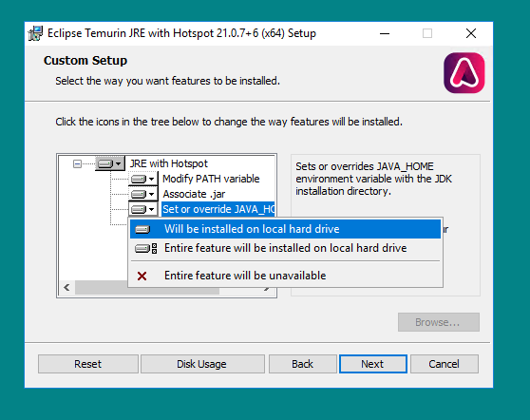This screenshot has height=420, width=530.
Task: Click the installer icon in the title bar
Action: click(35, 33)
